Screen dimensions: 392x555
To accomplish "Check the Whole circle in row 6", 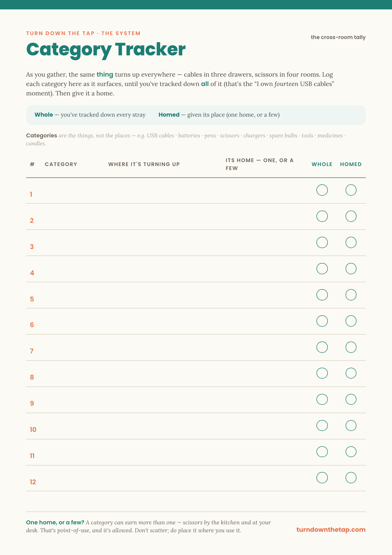I will point(322,321).
